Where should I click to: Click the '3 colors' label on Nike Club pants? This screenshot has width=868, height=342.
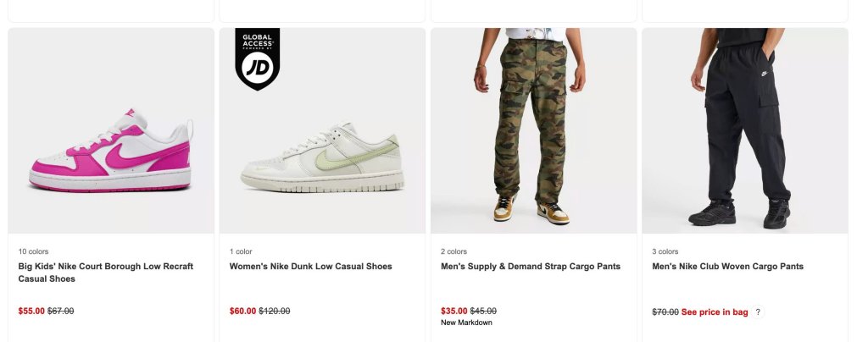[x=665, y=251]
